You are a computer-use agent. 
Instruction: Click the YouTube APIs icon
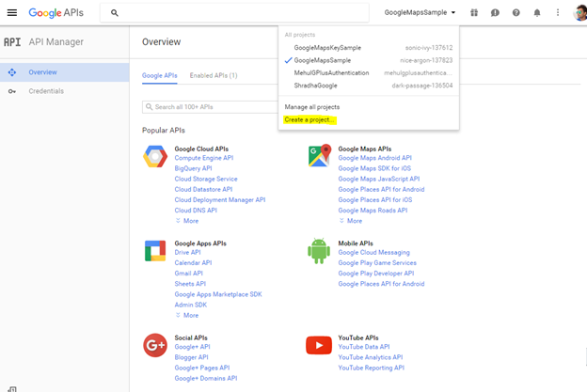click(319, 346)
